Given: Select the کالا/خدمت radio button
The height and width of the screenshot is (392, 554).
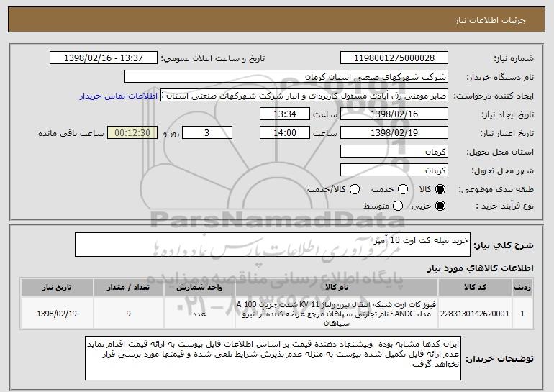Looking at the screenshot, I should coord(355,189).
